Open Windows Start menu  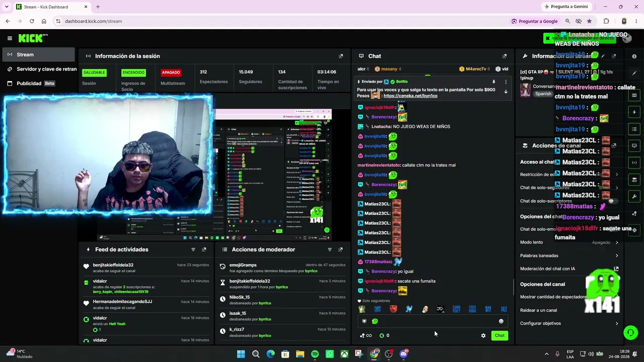(241, 354)
